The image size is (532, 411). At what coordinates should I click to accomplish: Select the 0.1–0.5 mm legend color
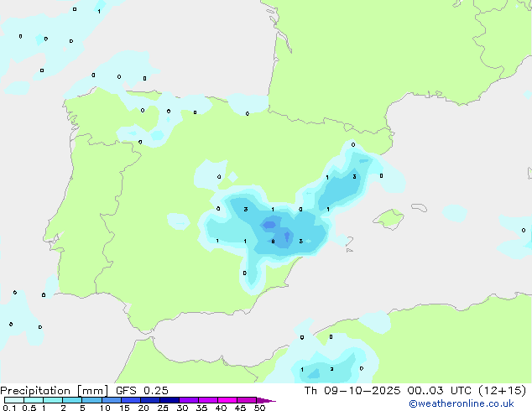pos(14,400)
